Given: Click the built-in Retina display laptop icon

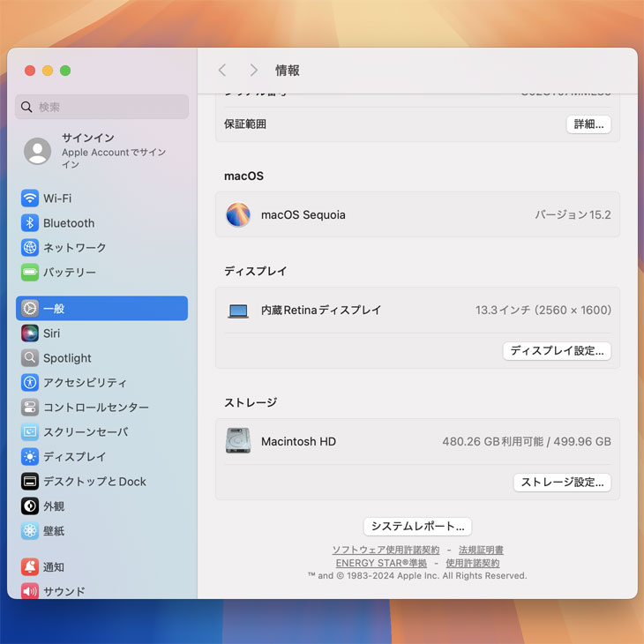Looking at the screenshot, I should [x=238, y=311].
